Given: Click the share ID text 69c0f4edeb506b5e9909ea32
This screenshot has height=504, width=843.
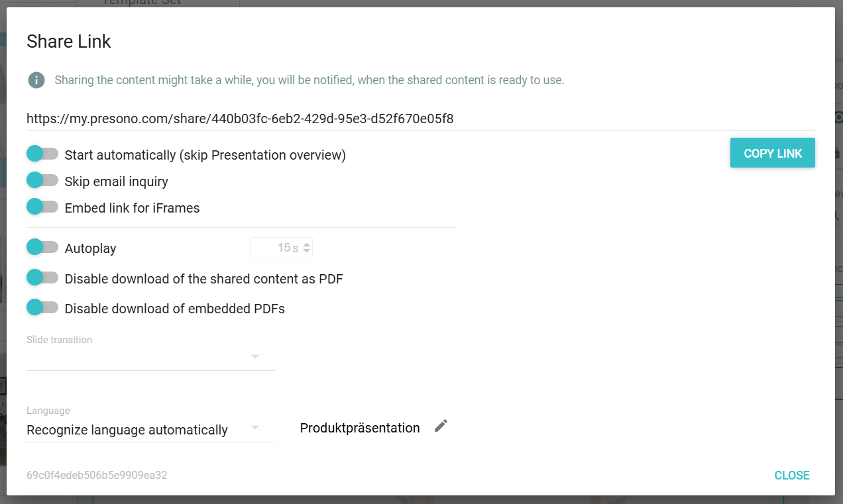Looking at the screenshot, I should tap(97, 475).
